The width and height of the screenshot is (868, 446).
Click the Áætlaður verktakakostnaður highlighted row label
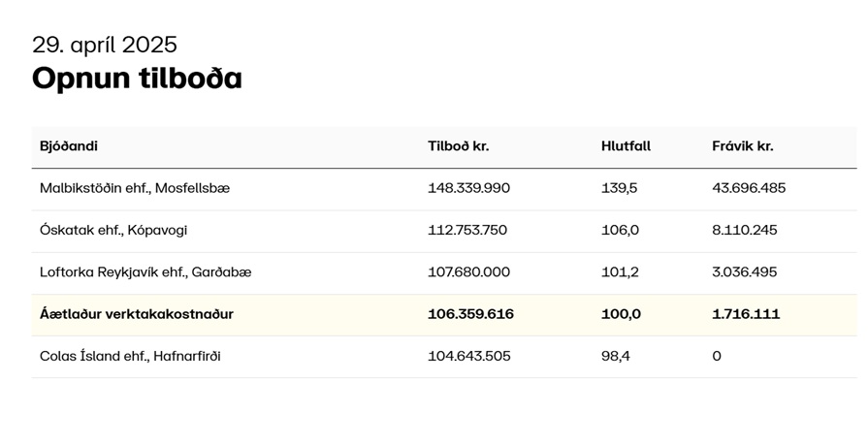(137, 314)
